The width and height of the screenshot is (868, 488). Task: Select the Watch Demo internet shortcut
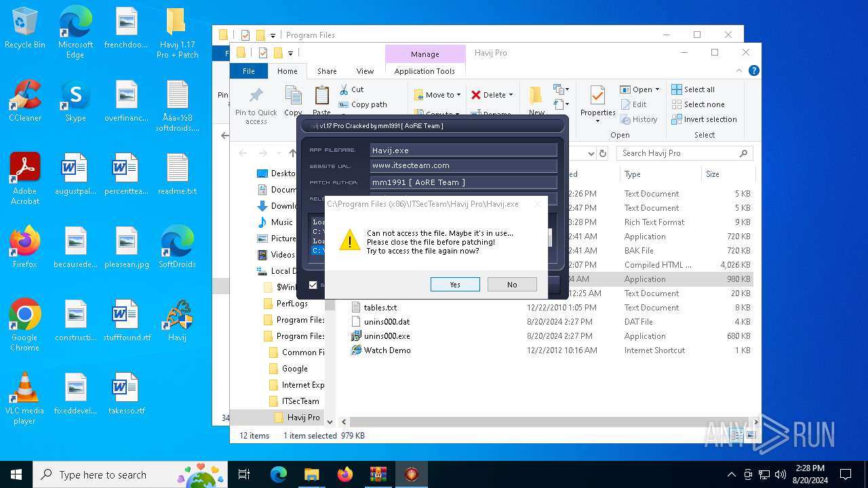click(x=387, y=350)
